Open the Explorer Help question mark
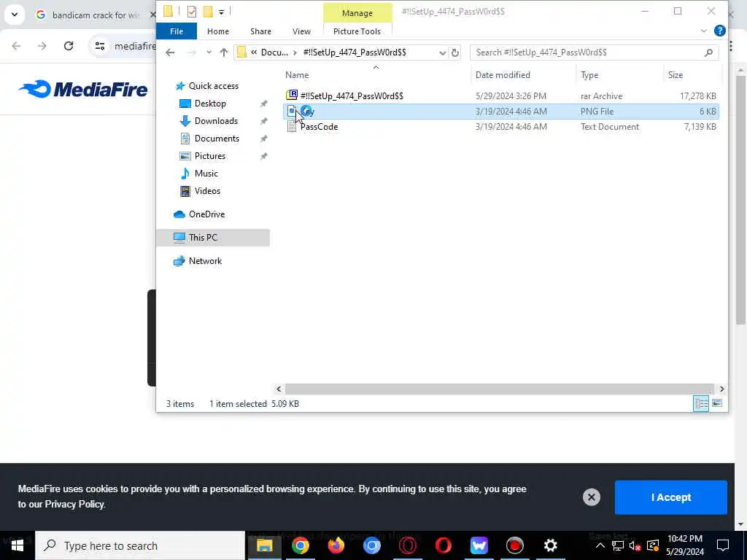Image resolution: width=747 pixels, height=560 pixels. [720, 31]
